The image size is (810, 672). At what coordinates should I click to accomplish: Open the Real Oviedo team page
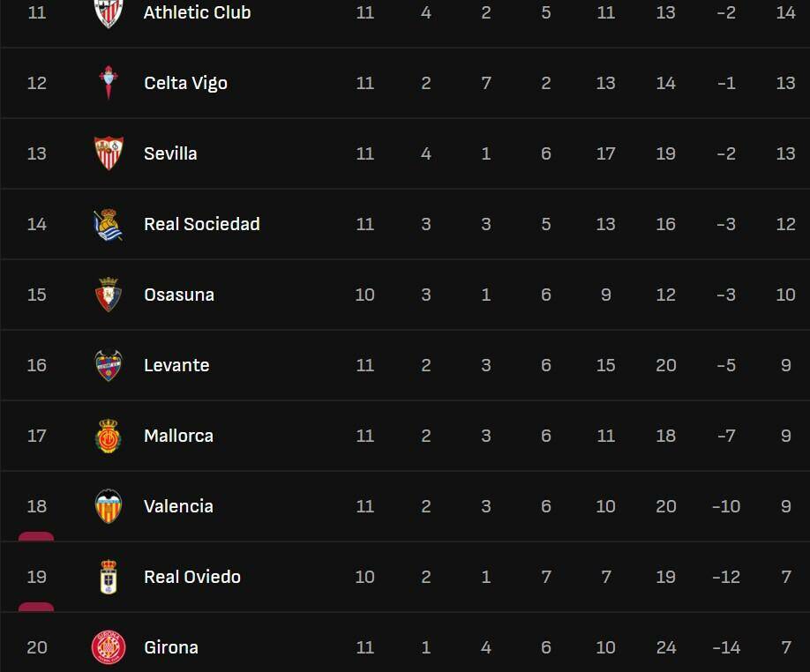coord(192,577)
